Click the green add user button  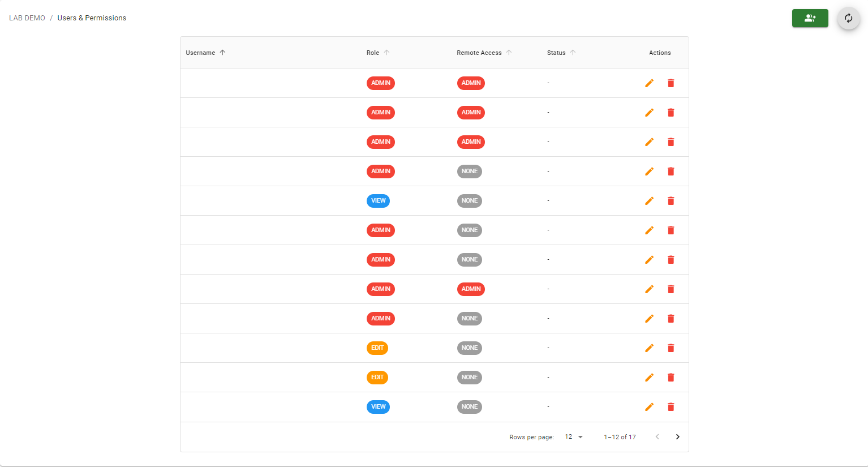810,18
